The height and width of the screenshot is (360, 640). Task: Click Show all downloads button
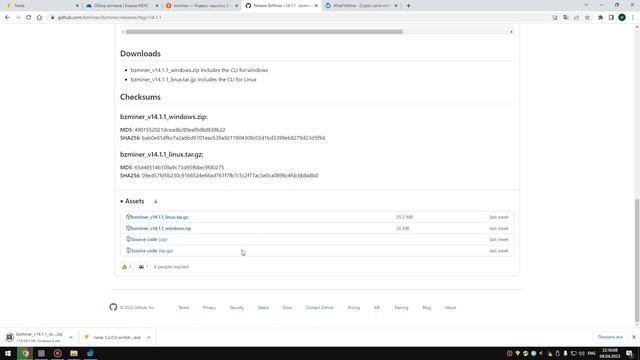pyautogui.click(x=610, y=337)
